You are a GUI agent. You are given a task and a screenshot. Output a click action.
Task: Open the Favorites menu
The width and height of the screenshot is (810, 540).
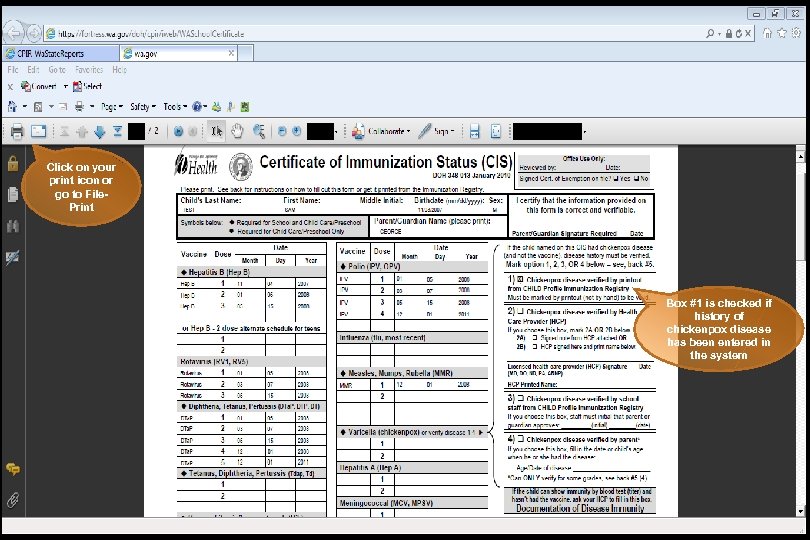pyautogui.click(x=89, y=70)
